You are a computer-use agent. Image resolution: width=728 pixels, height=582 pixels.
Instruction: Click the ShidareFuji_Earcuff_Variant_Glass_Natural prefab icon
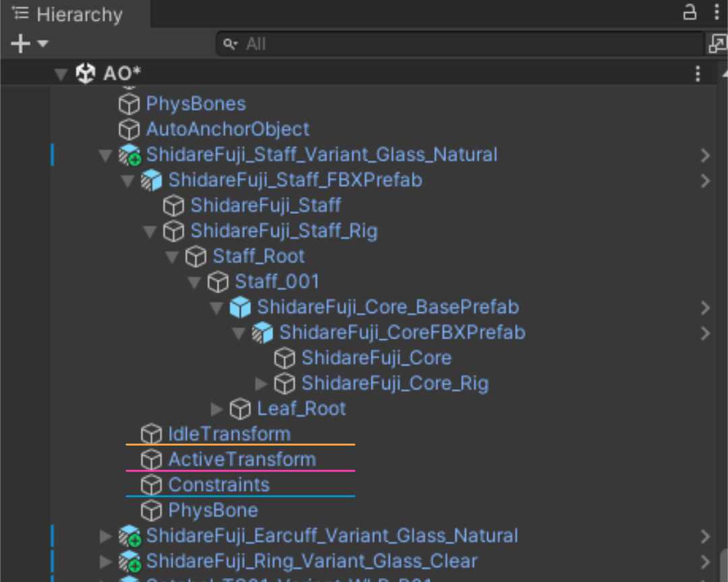click(x=129, y=536)
